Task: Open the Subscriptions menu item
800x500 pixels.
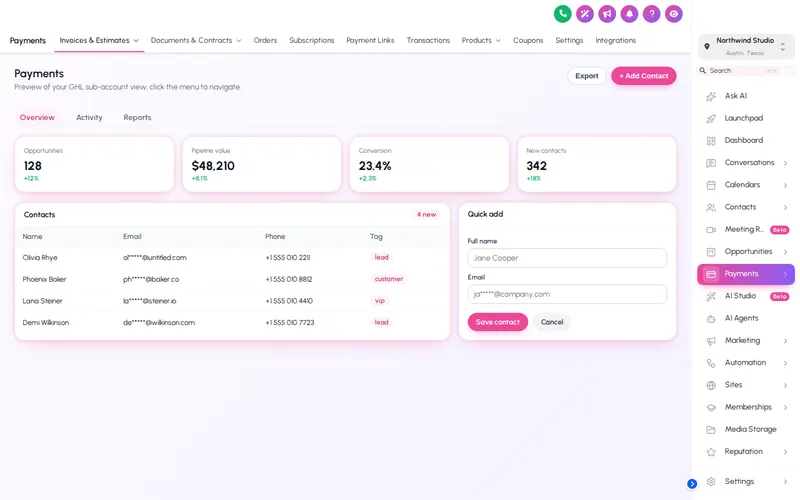Action: click(x=312, y=40)
